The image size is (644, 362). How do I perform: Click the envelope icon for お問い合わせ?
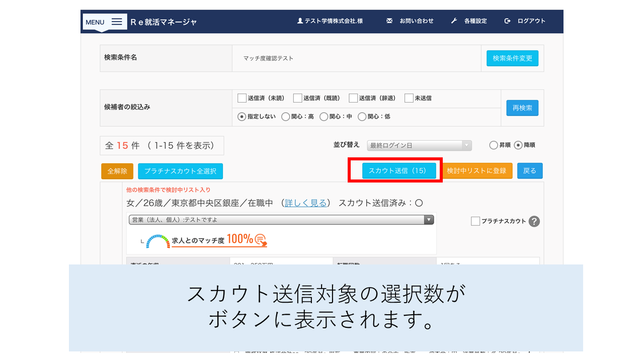coord(389,21)
